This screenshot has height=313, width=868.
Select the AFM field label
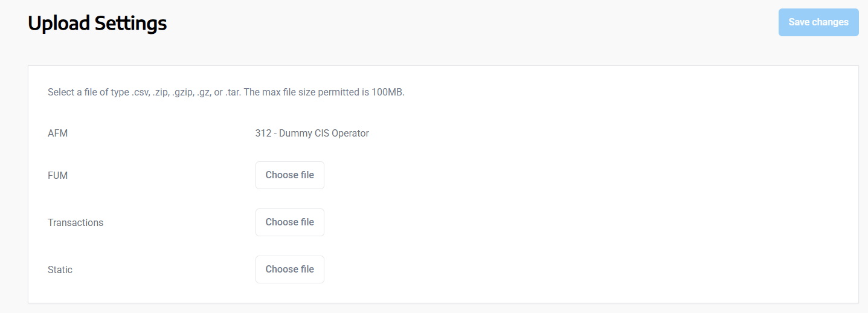pos(57,134)
